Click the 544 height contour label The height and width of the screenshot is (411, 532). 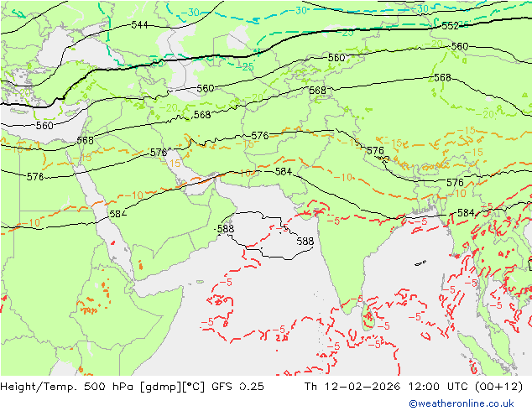(139, 25)
